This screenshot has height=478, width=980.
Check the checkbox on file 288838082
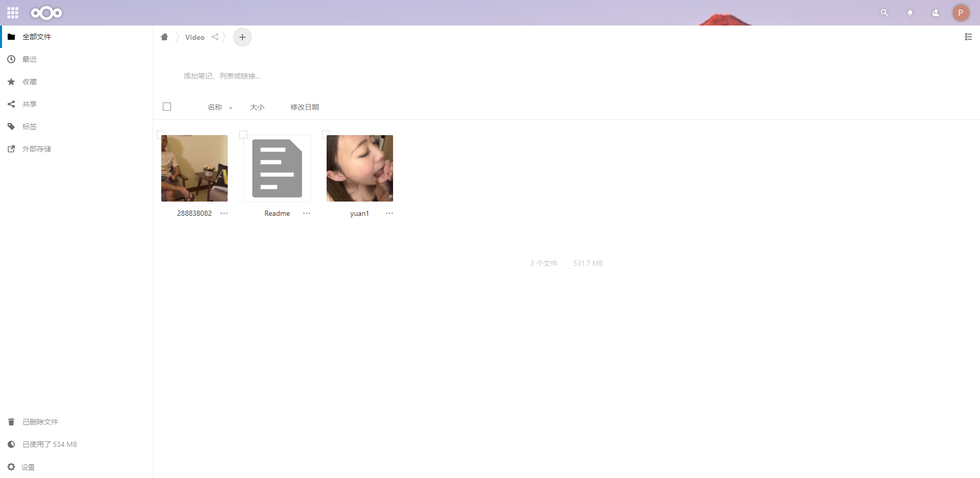click(x=161, y=135)
